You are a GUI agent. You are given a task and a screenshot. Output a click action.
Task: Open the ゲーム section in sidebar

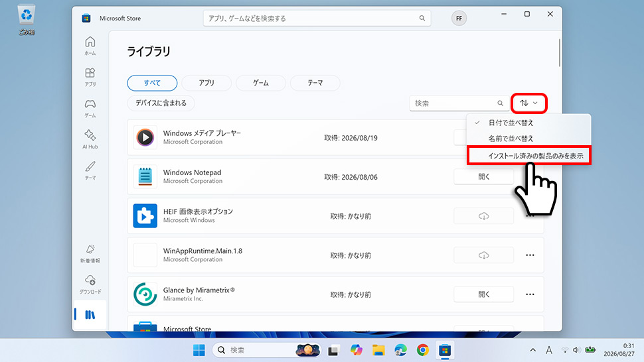[x=90, y=108]
